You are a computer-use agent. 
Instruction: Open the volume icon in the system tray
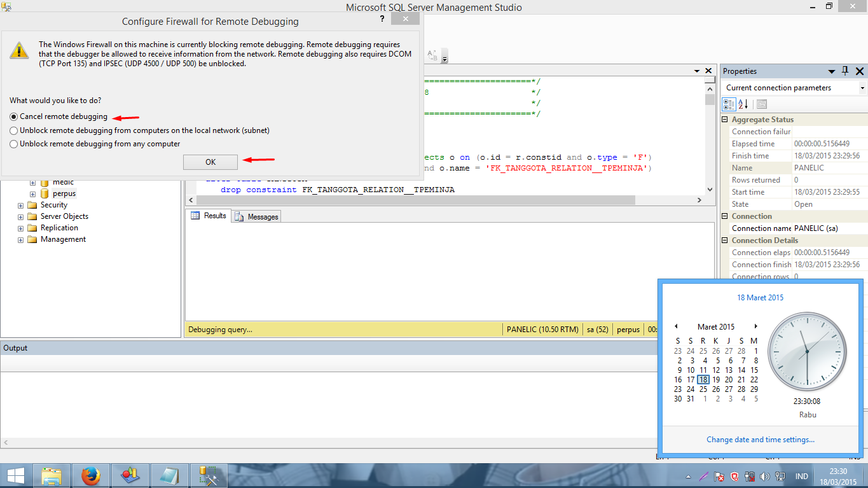(x=765, y=476)
